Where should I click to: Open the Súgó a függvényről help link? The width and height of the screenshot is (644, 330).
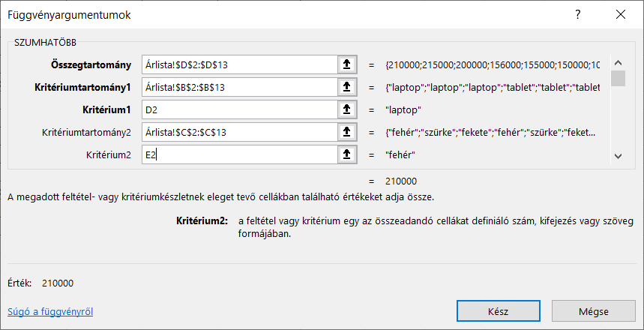coord(50,310)
